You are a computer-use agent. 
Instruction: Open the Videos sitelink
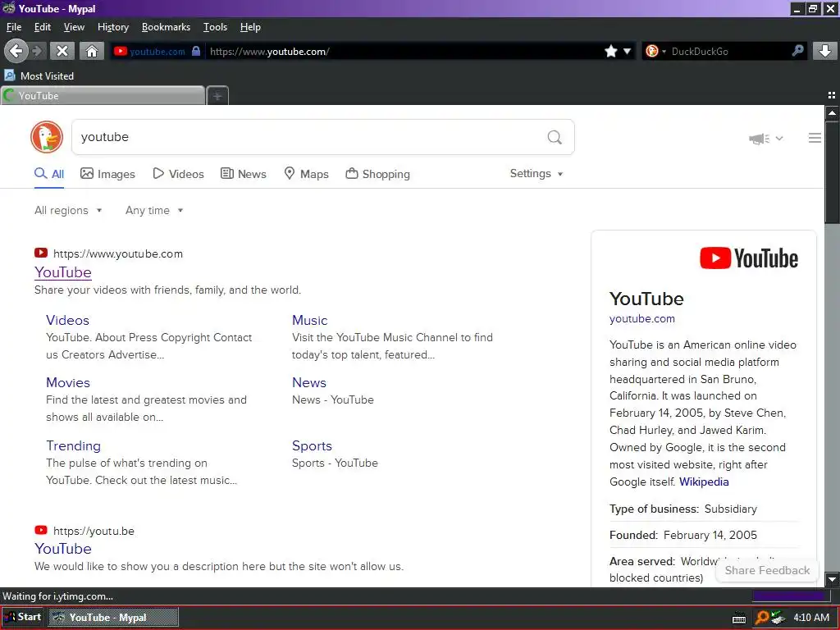[67, 320]
